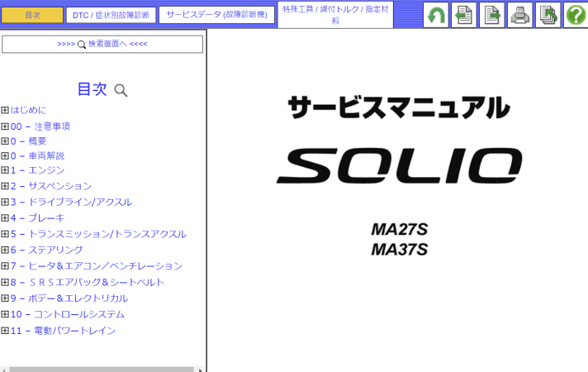588x372 pixels.
Task: Switch to DTC / 症状別故障診断 tab
Action: 111,16
